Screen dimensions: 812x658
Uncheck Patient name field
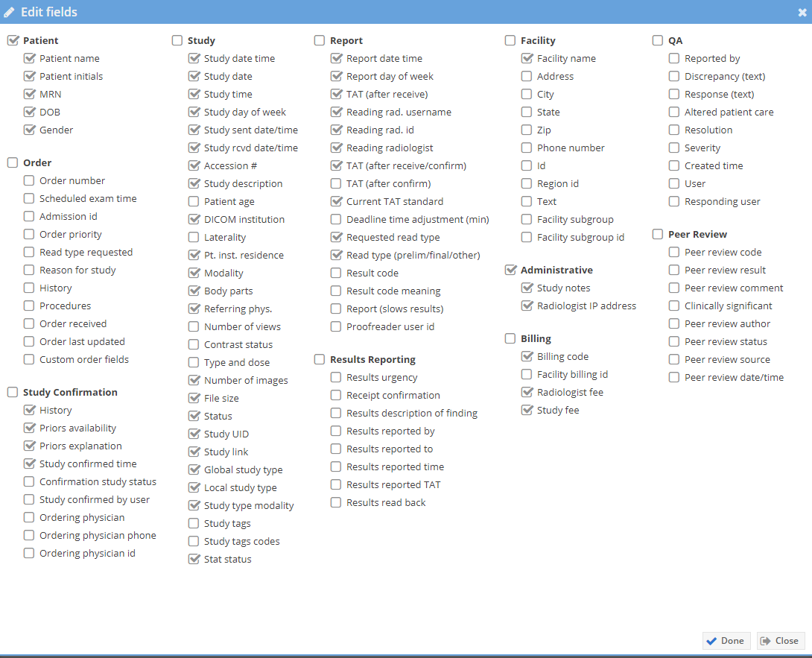pos(30,59)
